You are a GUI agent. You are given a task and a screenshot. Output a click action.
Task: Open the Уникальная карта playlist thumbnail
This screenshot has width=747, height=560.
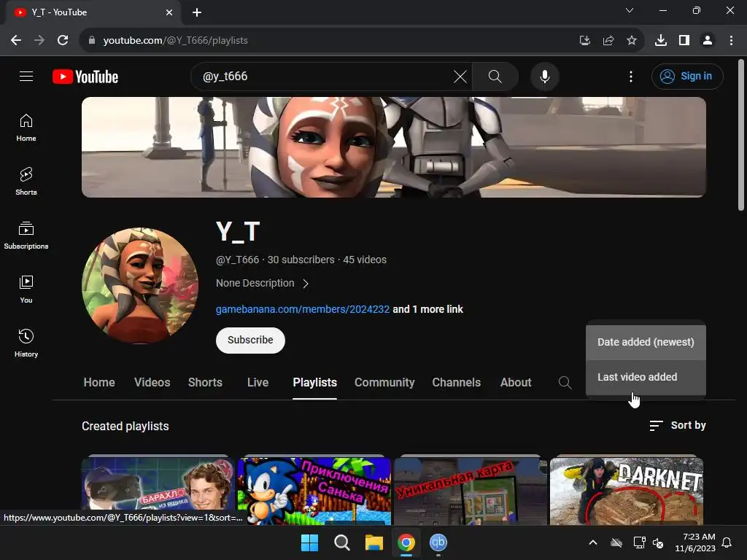(471, 491)
